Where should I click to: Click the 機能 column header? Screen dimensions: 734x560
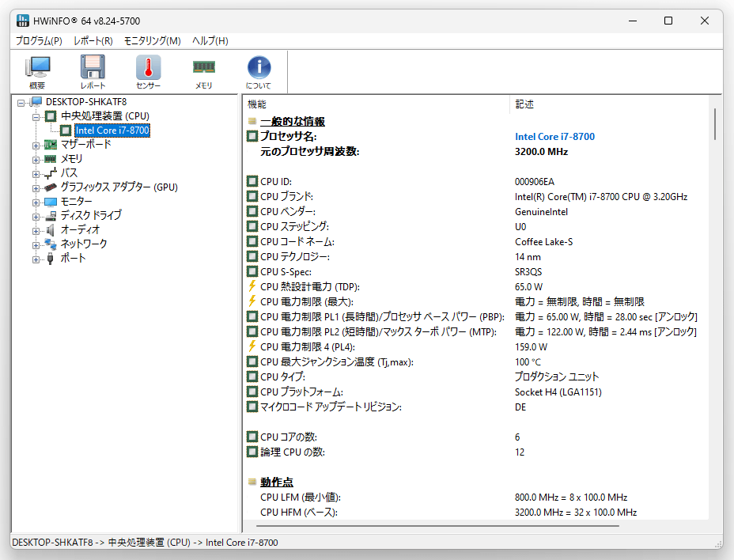(376, 104)
